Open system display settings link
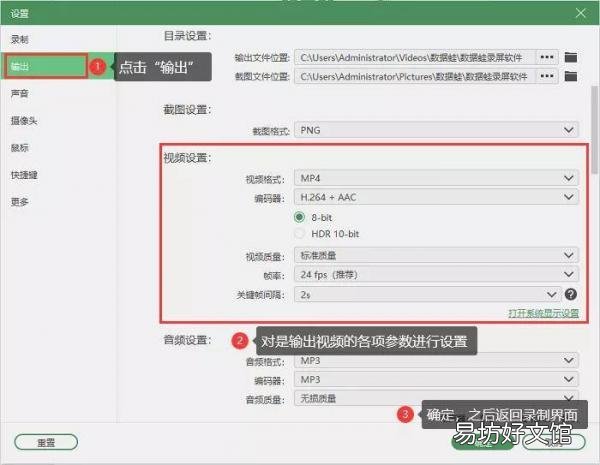This screenshot has width=600, height=465. [543, 313]
